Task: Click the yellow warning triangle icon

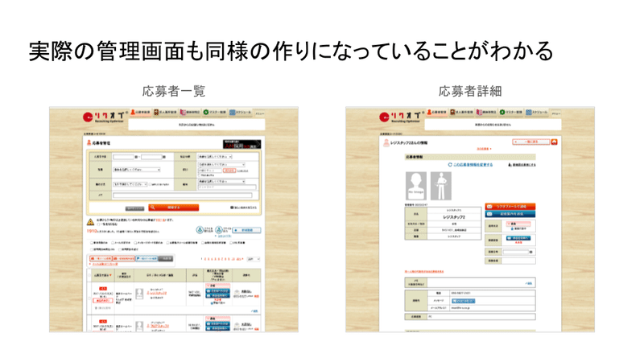Action: (90, 222)
